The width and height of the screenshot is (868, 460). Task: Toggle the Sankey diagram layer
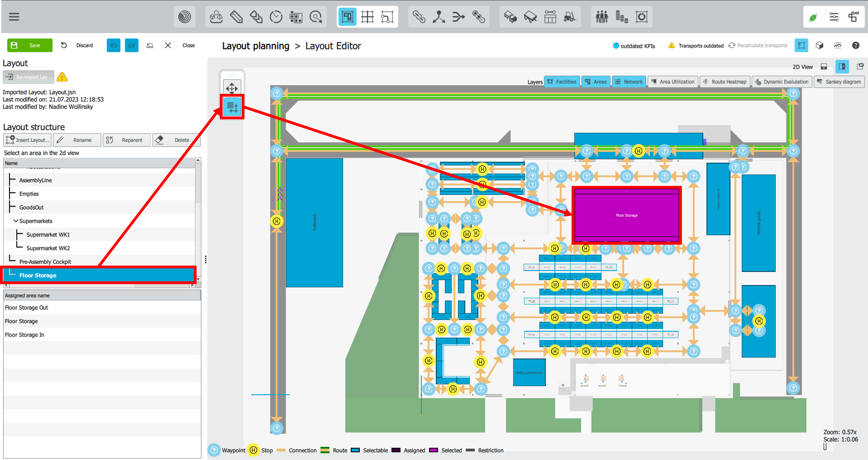coord(839,82)
